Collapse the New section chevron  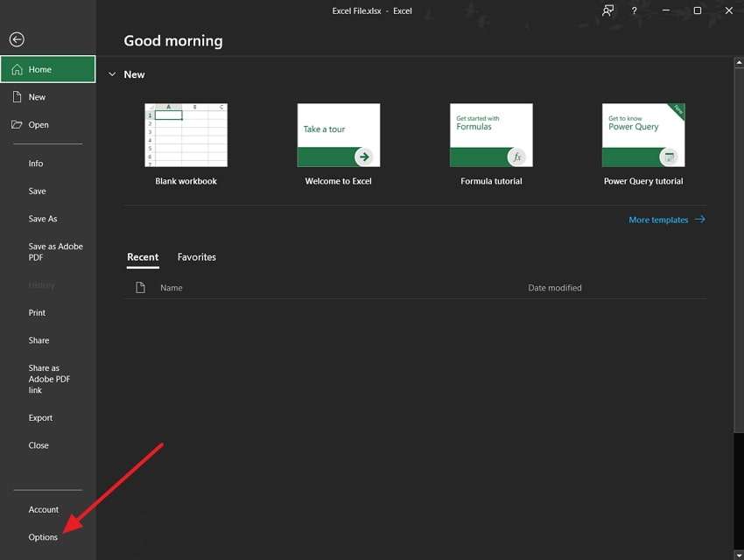tap(112, 74)
